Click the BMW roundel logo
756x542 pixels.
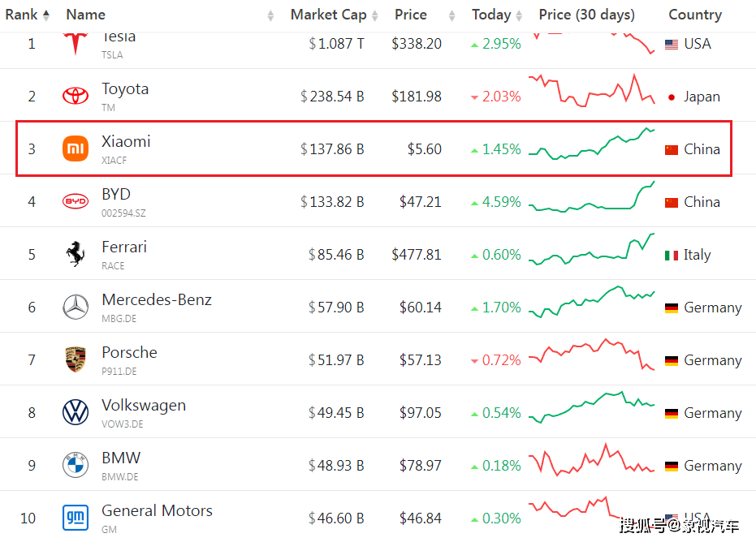(x=76, y=465)
